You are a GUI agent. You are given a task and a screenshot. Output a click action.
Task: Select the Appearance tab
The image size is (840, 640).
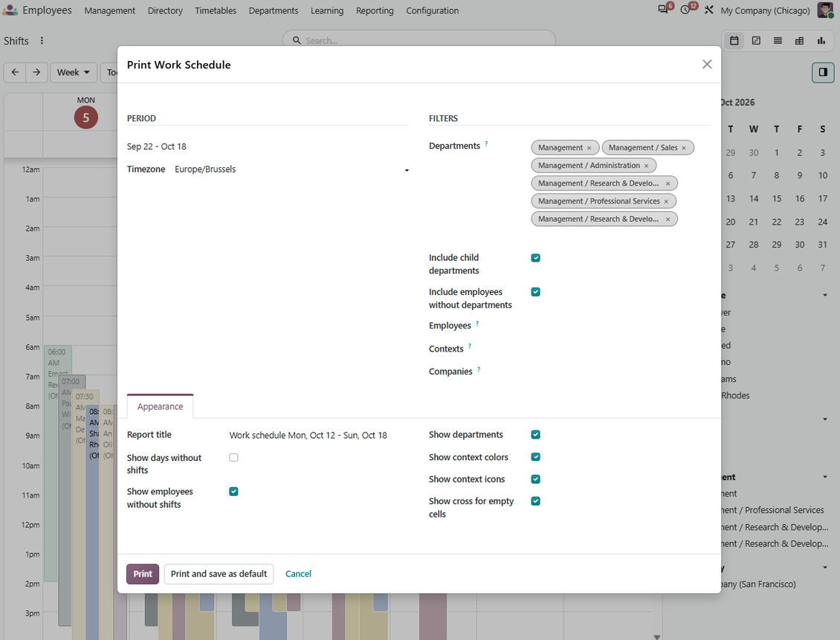[160, 407]
